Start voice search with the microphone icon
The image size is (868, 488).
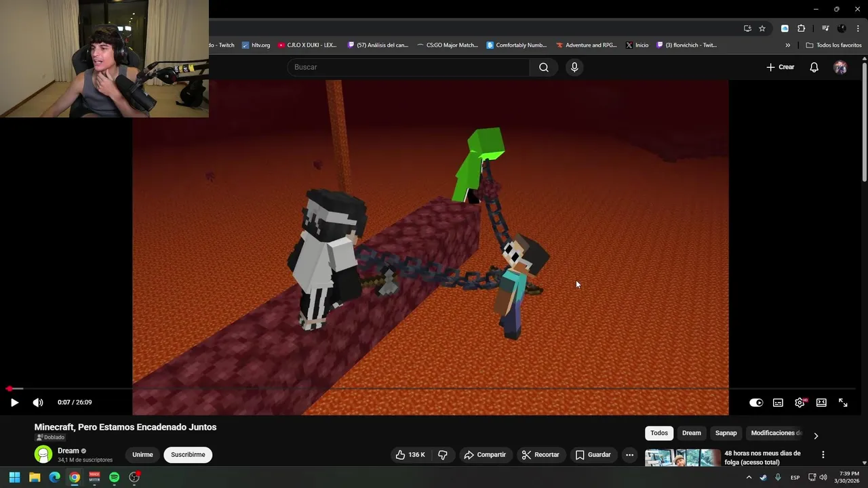pos(574,67)
